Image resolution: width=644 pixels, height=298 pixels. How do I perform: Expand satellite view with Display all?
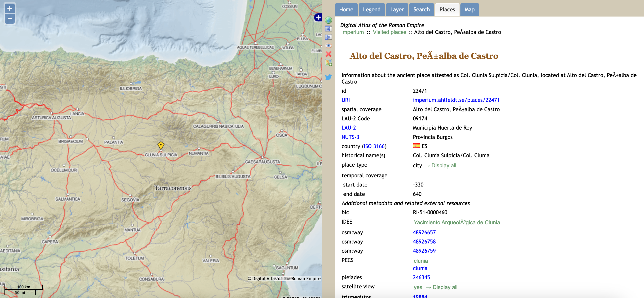[x=445, y=287]
